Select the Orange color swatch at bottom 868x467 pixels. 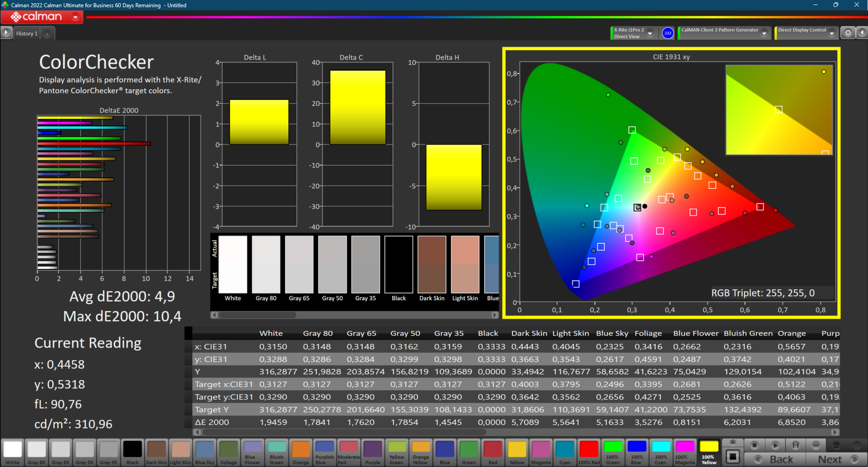(301, 452)
